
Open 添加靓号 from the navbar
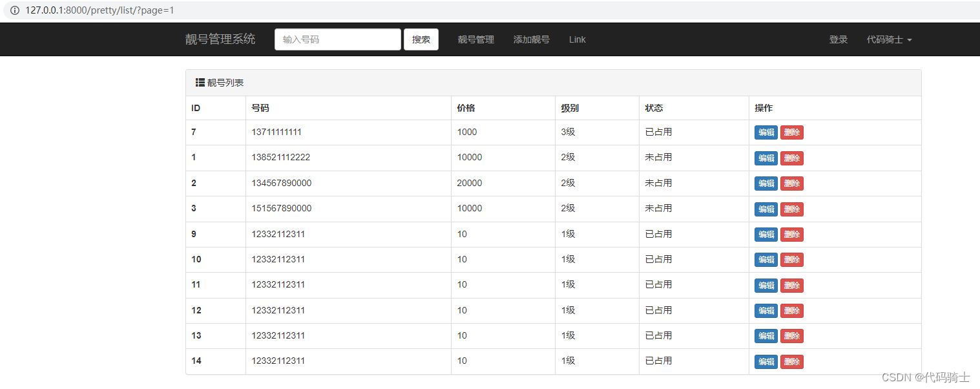[x=531, y=39]
